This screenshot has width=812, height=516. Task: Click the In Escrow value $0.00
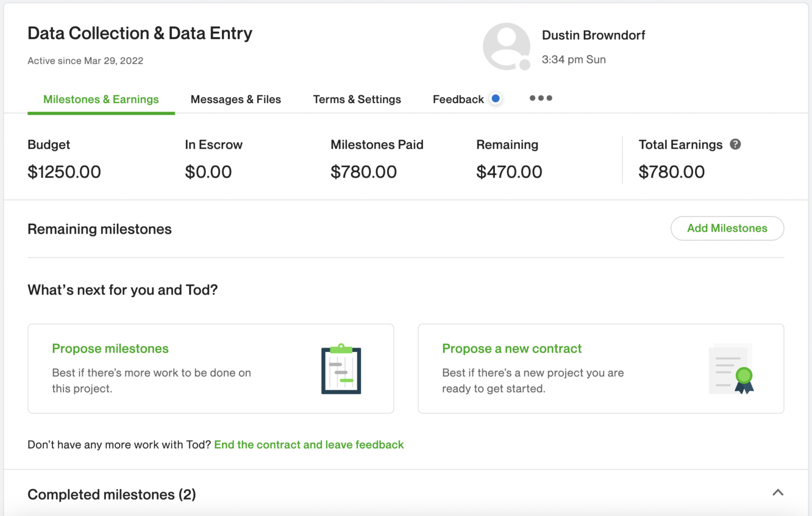tap(208, 172)
